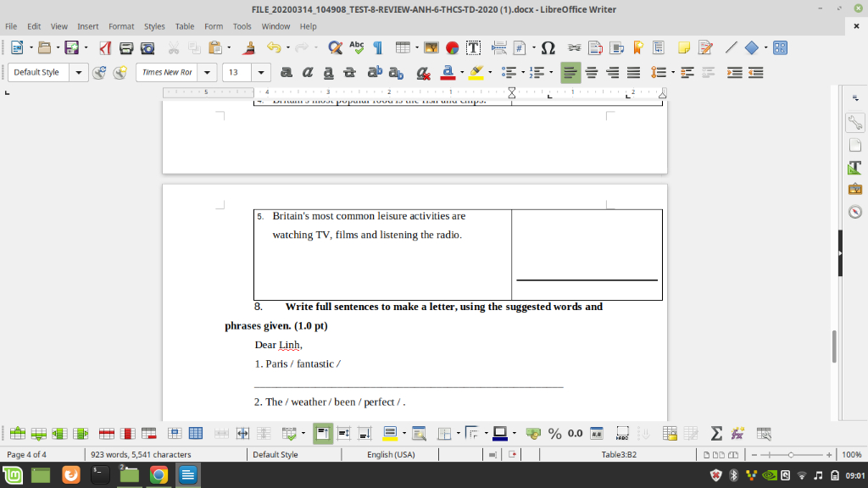Open the File menu
The image size is (868, 488).
tap(11, 26)
